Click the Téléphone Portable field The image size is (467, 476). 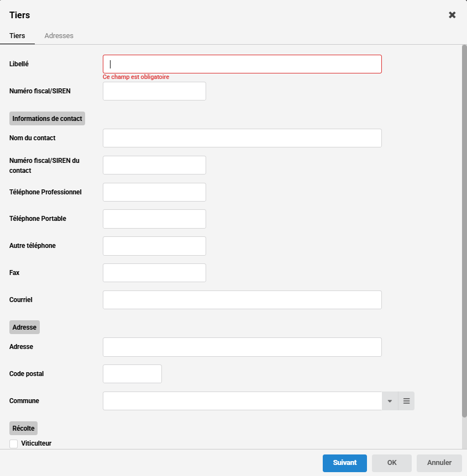coord(154,219)
